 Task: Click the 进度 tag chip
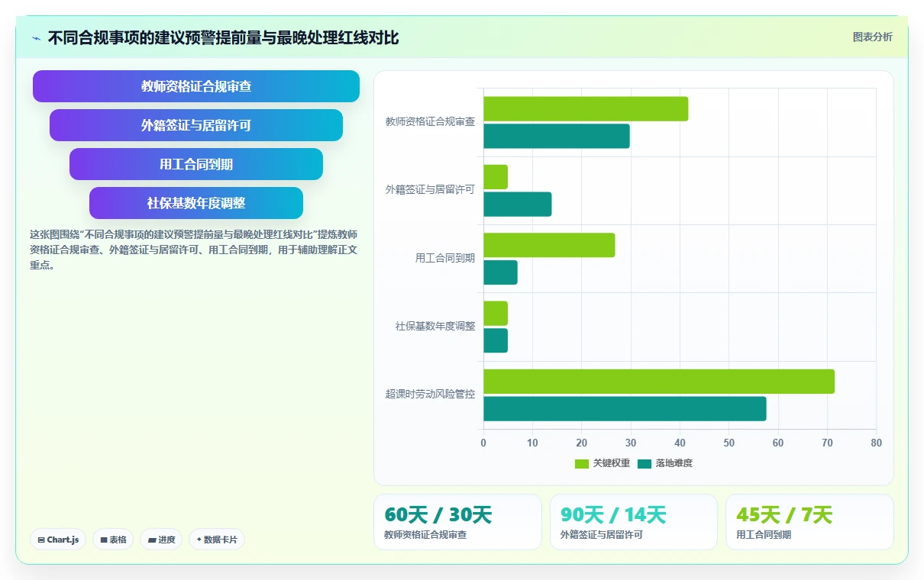[161, 540]
